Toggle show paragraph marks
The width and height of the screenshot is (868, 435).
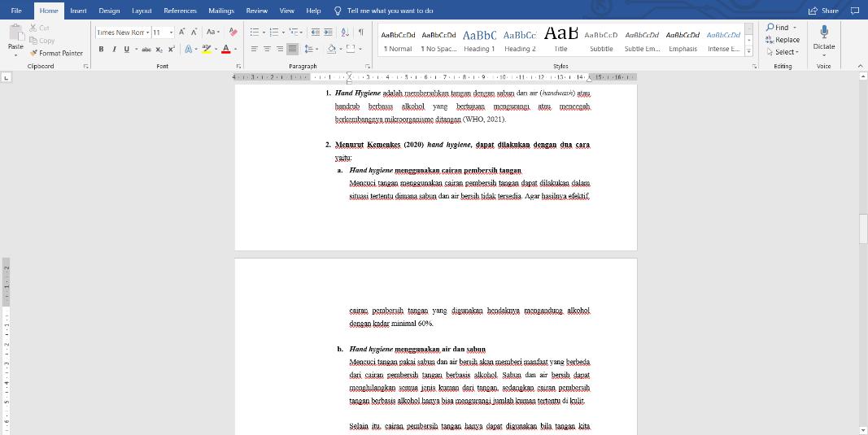click(x=361, y=32)
